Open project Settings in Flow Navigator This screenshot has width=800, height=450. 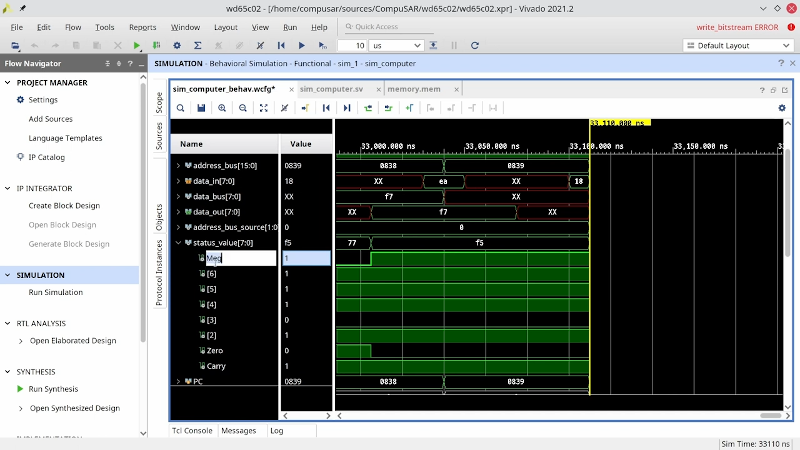pyautogui.click(x=43, y=100)
